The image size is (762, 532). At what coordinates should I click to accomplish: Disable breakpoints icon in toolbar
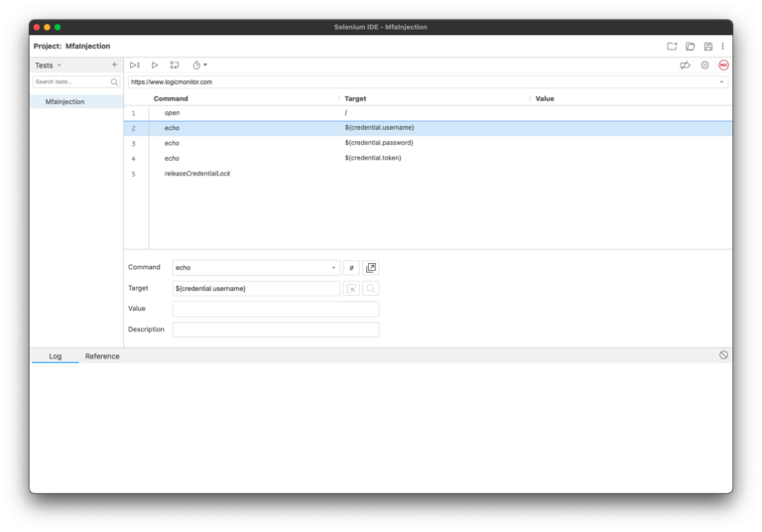(685, 66)
